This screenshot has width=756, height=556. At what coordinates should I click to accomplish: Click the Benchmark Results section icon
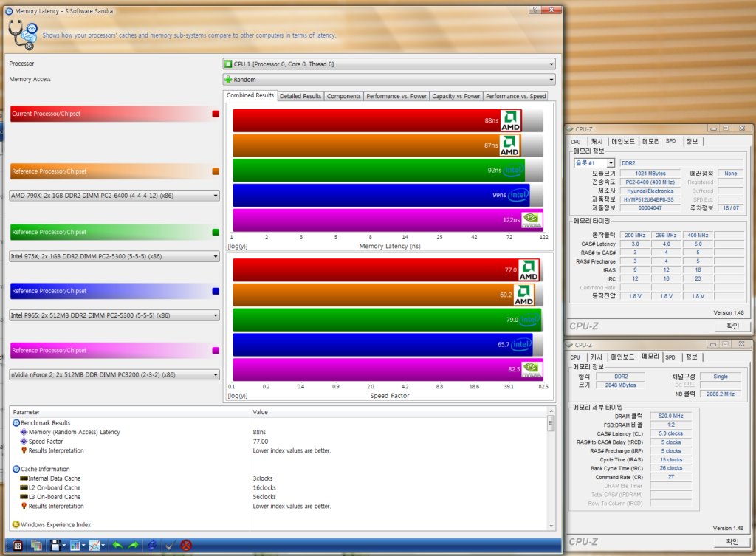[16, 423]
